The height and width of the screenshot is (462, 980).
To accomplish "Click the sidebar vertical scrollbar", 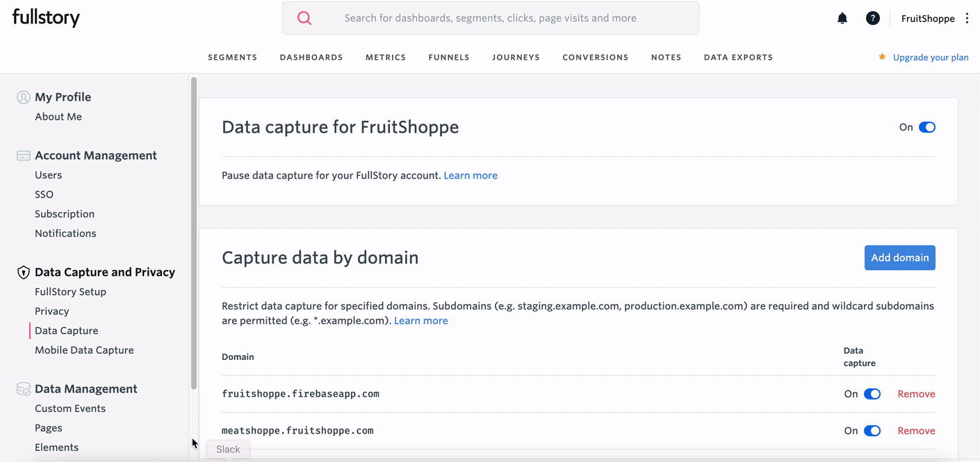I will click(194, 233).
